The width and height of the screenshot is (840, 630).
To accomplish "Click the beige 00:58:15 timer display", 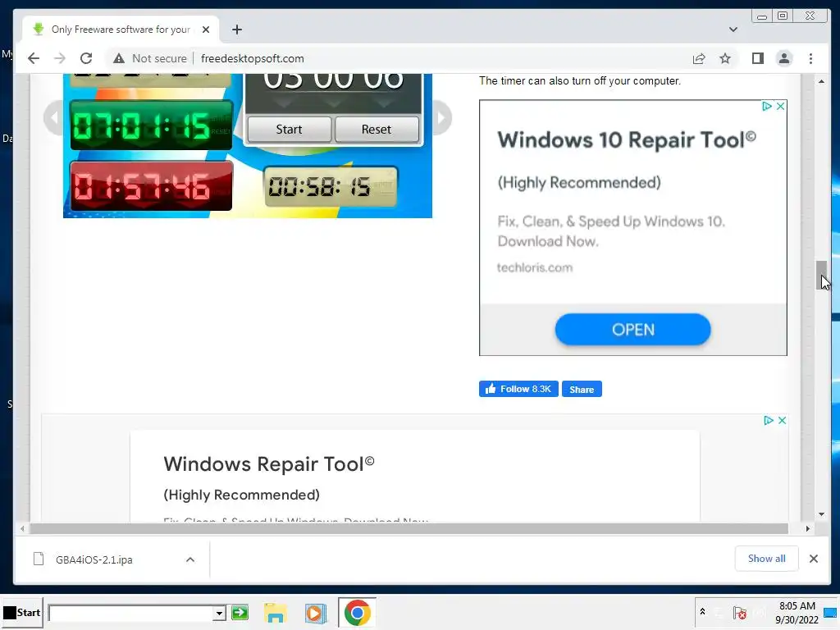I will point(331,186).
